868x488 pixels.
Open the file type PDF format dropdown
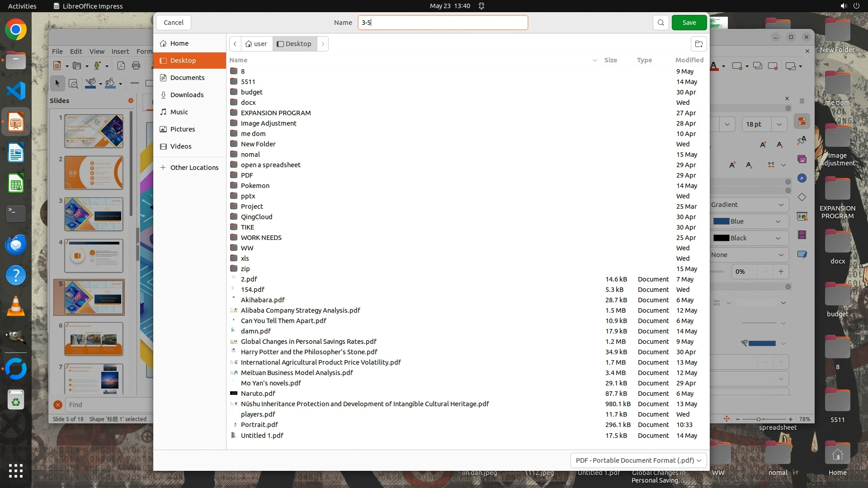638,460
